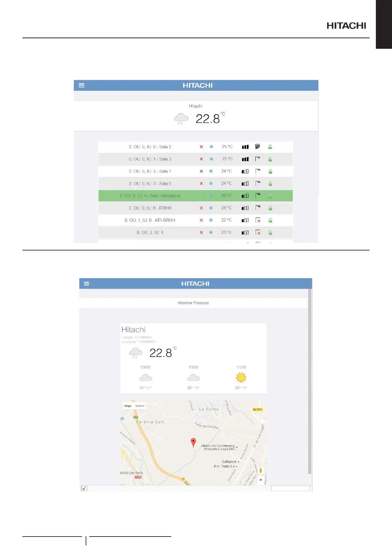Click 'Galloplast' label on the map
The height and width of the screenshot is (555, 392).
[x=229, y=462]
